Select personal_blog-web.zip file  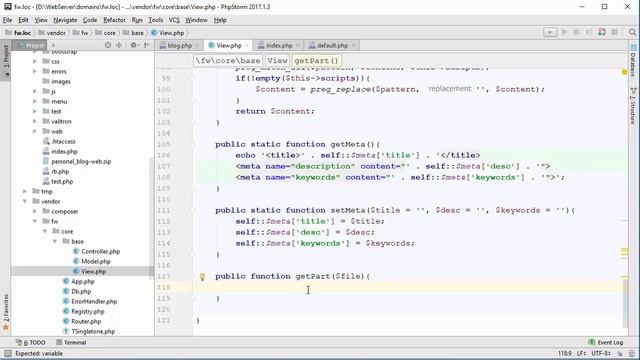[77, 162]
